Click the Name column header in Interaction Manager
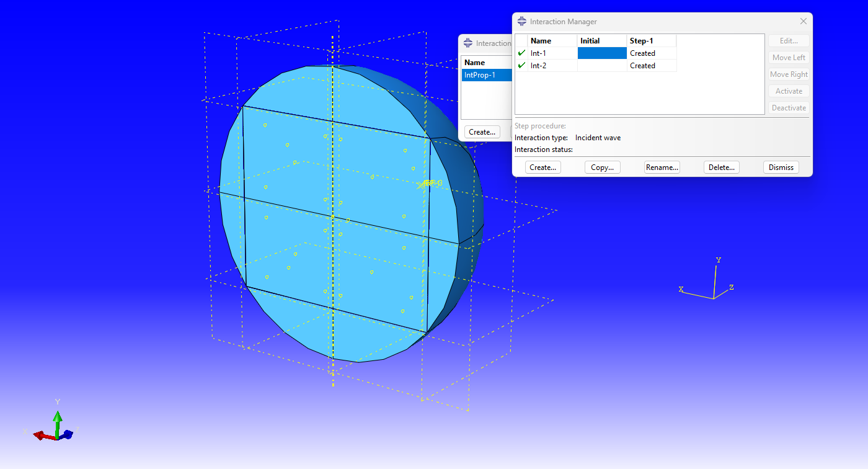This screenshot has width=868, height=469. coord(552,41)
